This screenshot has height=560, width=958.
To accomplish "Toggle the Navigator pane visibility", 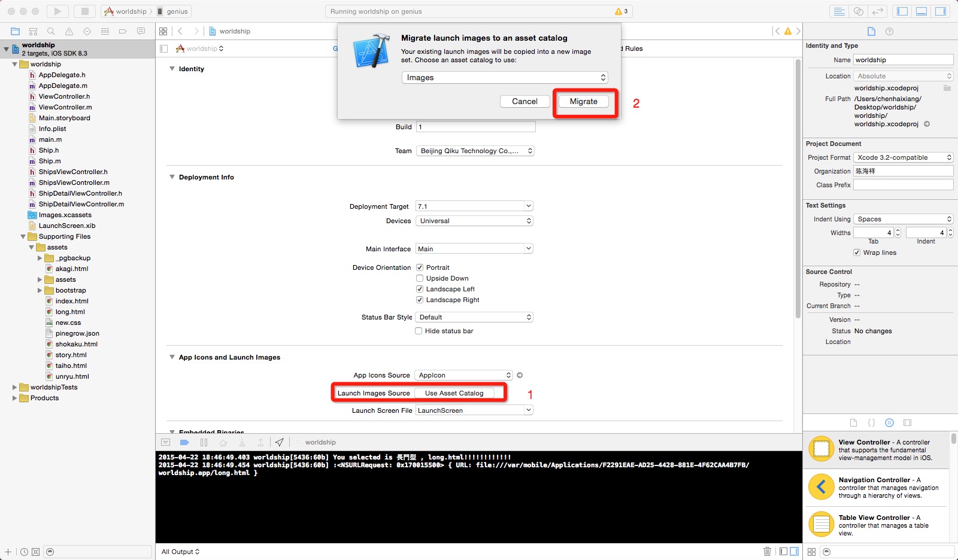I will coord(902,11).
